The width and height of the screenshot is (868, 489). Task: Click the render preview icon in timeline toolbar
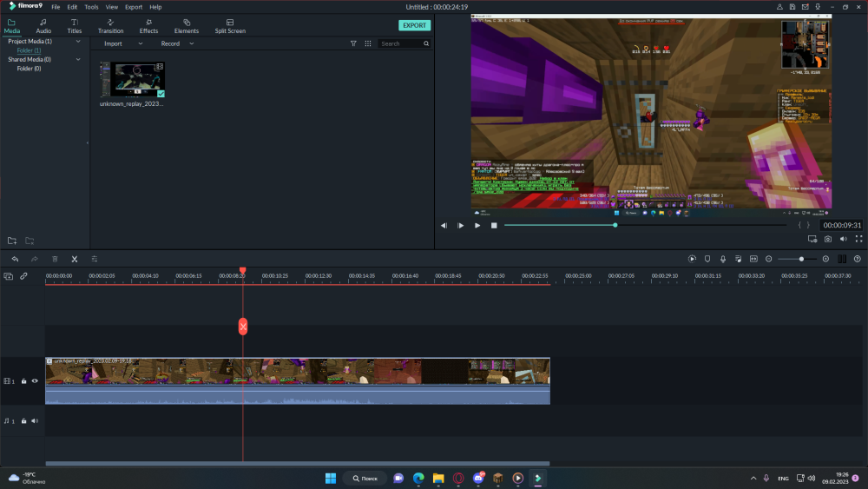point(692,259)
